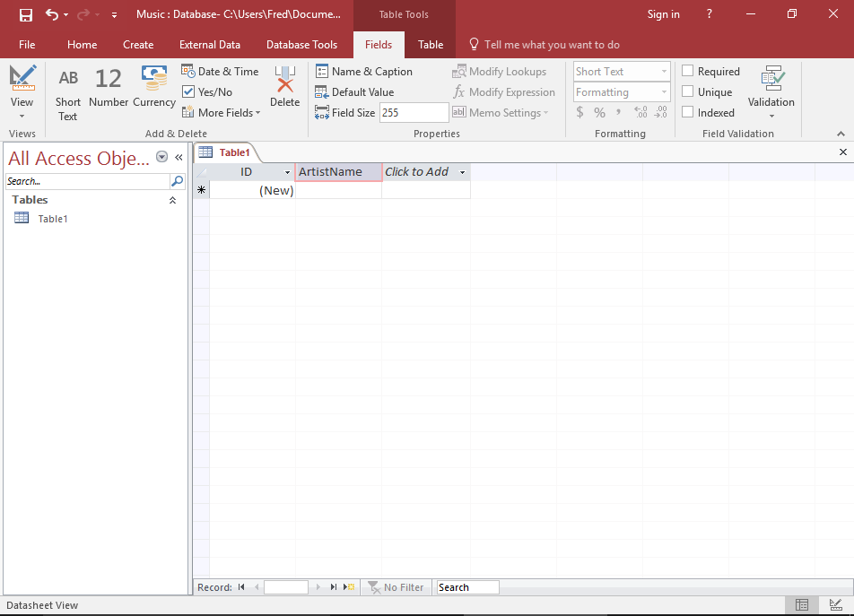Click the Sign in link
Image resolution: width=854 pixels, height=616 pixels.
(x=663, y=14)
